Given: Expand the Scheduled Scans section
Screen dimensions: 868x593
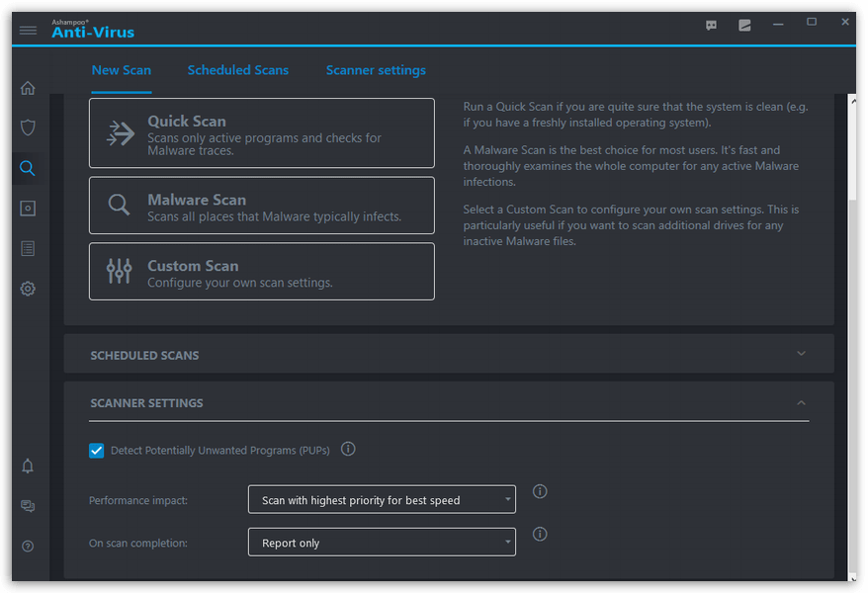Looking at the screenshot, I should [801, 354].
